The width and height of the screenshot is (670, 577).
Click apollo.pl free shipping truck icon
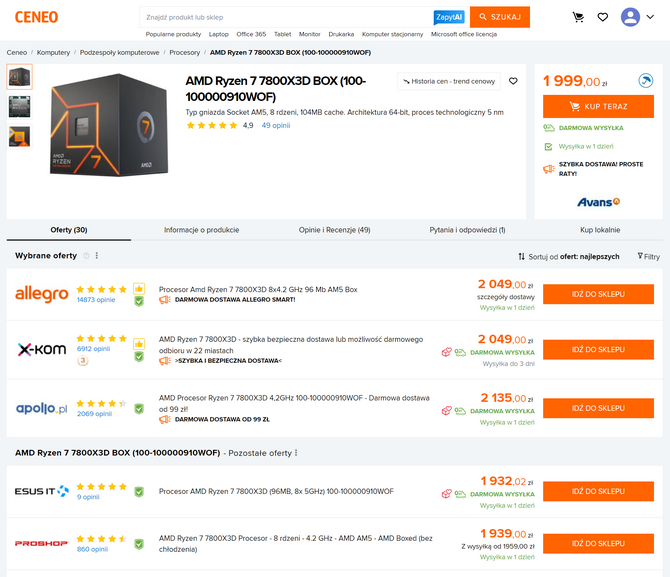tap(460, 411)
